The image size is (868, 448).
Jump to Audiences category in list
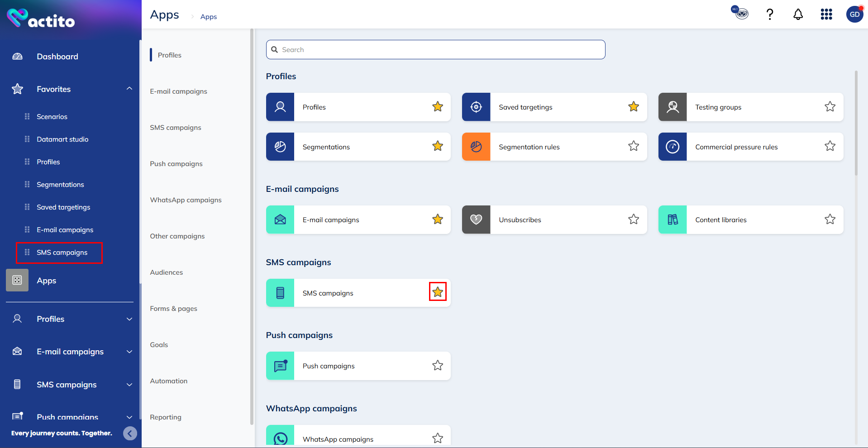click(167, 272)
